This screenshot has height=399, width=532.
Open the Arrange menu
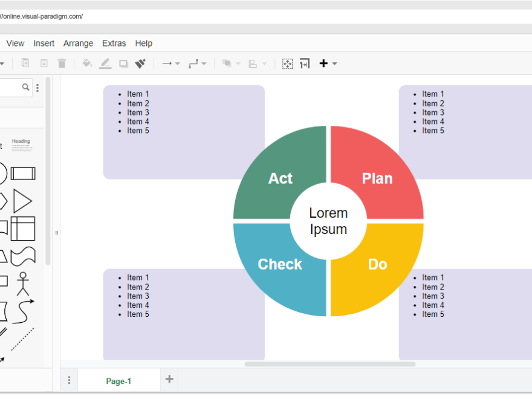78,43
